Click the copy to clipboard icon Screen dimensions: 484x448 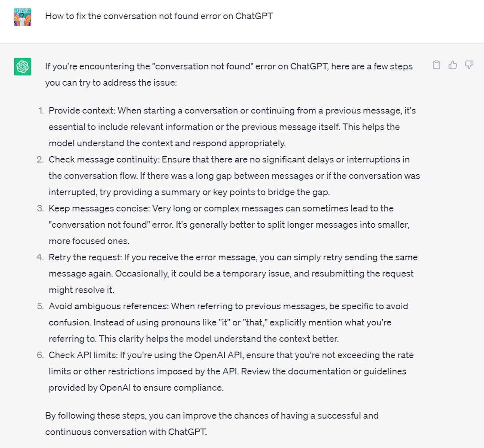coord(436,65)
